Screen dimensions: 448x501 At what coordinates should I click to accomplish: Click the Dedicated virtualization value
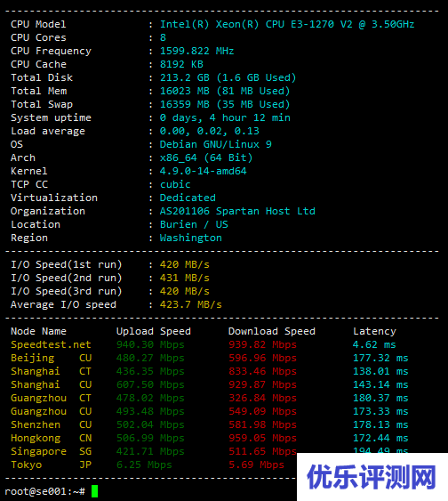coord(188,198)
